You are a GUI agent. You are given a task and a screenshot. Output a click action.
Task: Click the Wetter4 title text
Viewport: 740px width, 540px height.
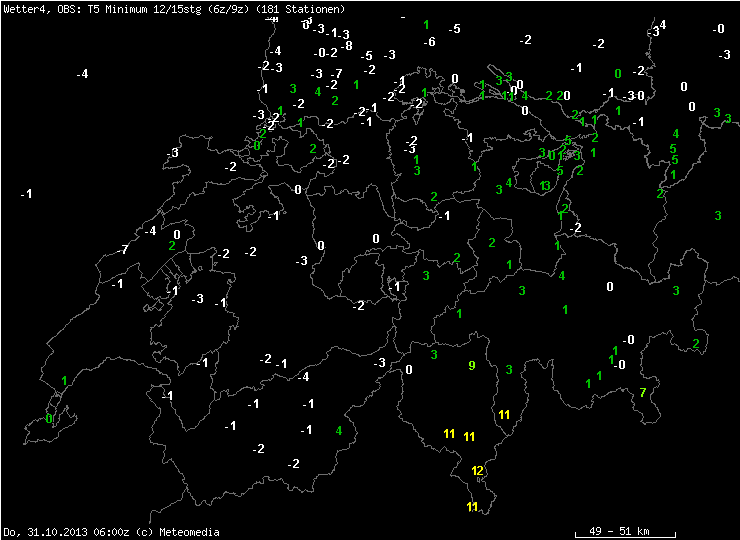22,8
